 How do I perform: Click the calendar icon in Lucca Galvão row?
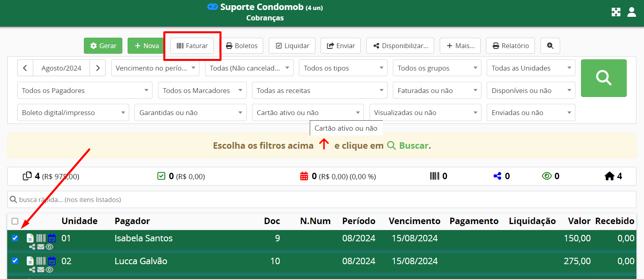coord(52,261)
